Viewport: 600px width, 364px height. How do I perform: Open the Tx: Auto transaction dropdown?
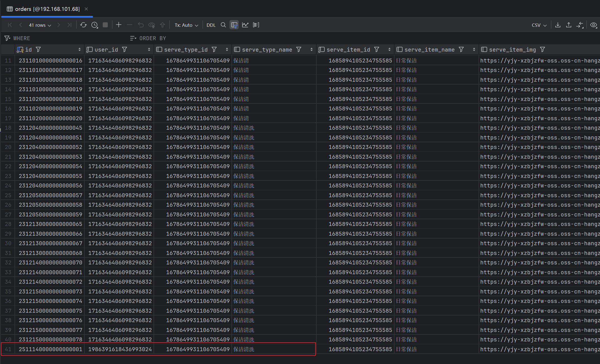point(186,25)
